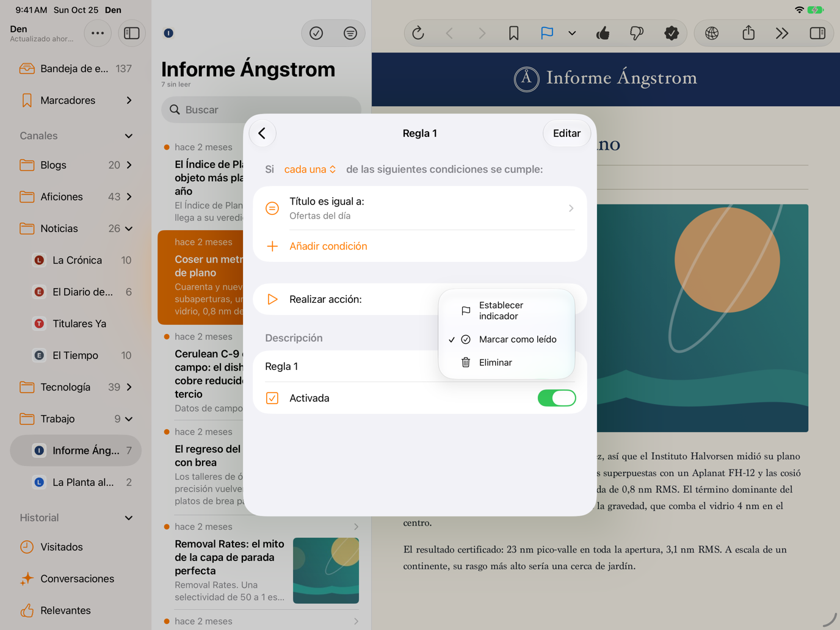Reload the article with the refresh icon
Image resolution: width=840 pixels, height=630 pixels.
point(418,33)
